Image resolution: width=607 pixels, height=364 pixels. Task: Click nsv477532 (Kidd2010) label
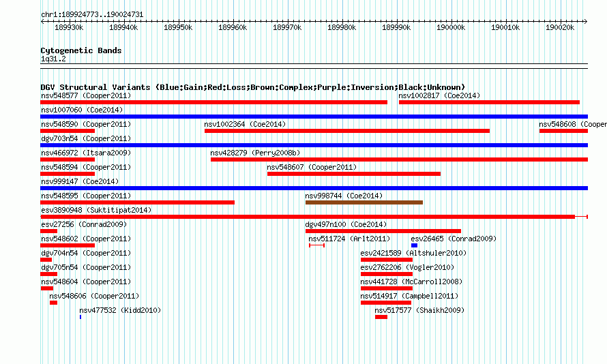pyautogui.click(x=120, y=310)
